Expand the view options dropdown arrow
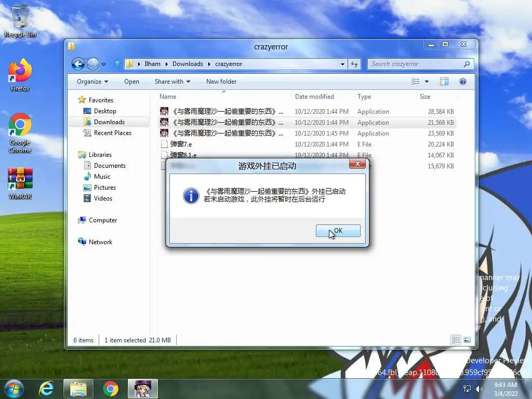The width and height of the screenshot is (532, 399). [427, 82]
